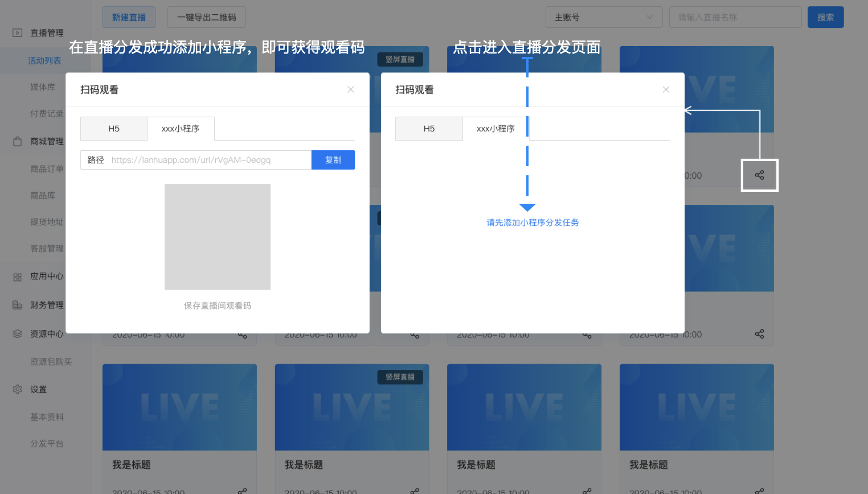Screen dimensions: 868x494
Task: Focus the 请输入直播名称 search field
Action: [735, 17]
